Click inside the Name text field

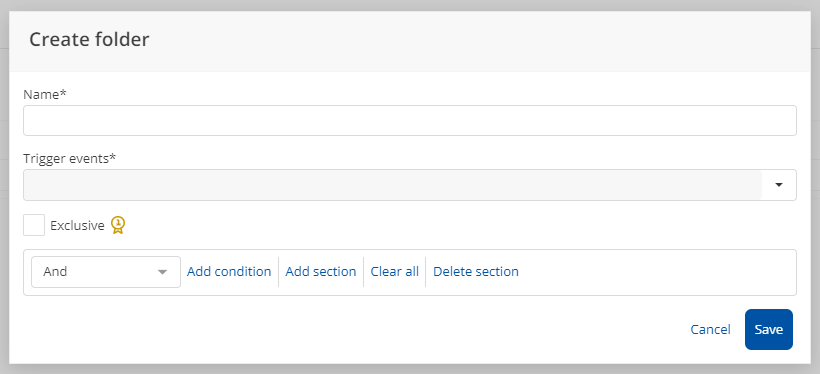tap(409, 120)
